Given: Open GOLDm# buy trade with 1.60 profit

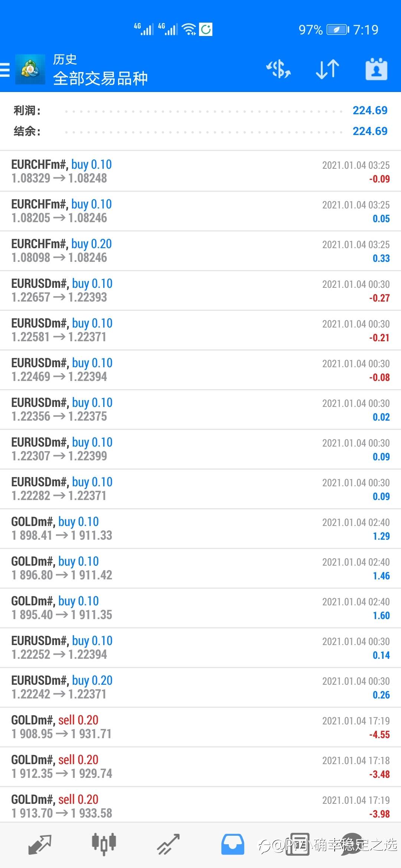Looking at the screenshot, I should tap(200, 608).
